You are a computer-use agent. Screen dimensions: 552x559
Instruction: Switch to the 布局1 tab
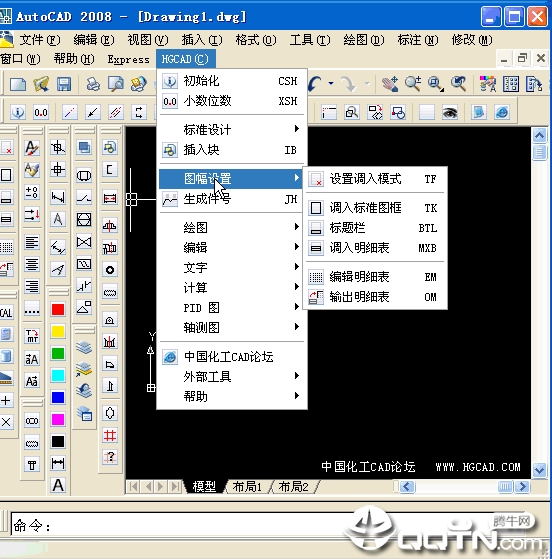point(247,486)
